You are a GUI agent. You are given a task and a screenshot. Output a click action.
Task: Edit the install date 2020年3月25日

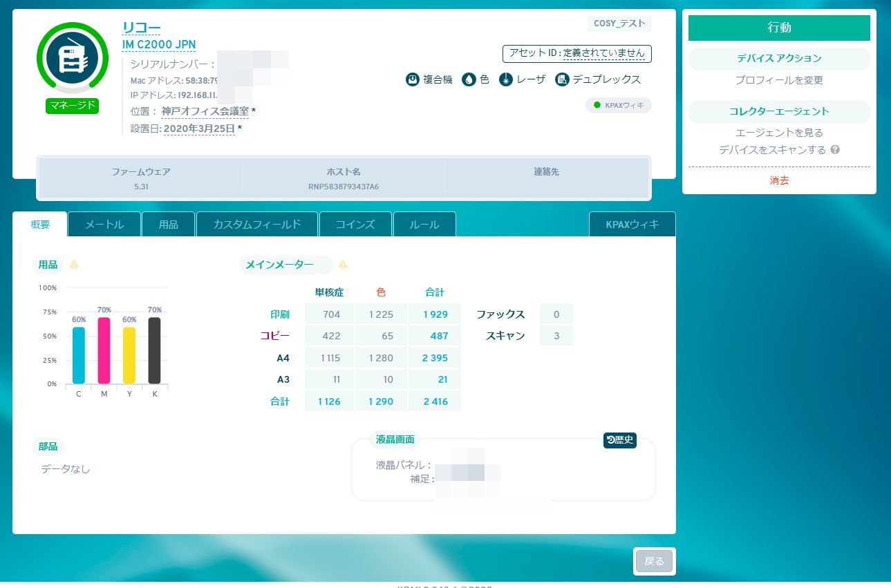click(x=199, y=129)
